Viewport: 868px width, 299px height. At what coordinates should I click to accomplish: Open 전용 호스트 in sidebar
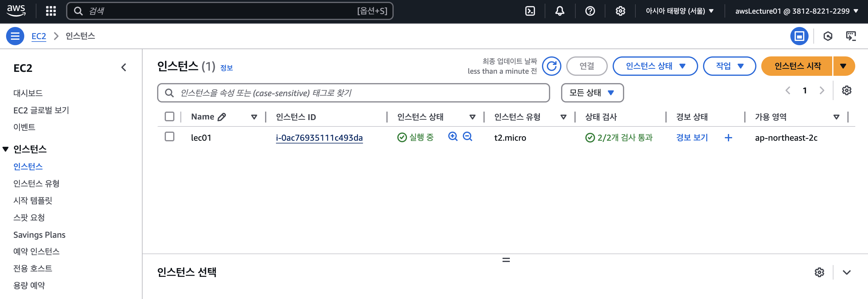(x=33, y=268)
